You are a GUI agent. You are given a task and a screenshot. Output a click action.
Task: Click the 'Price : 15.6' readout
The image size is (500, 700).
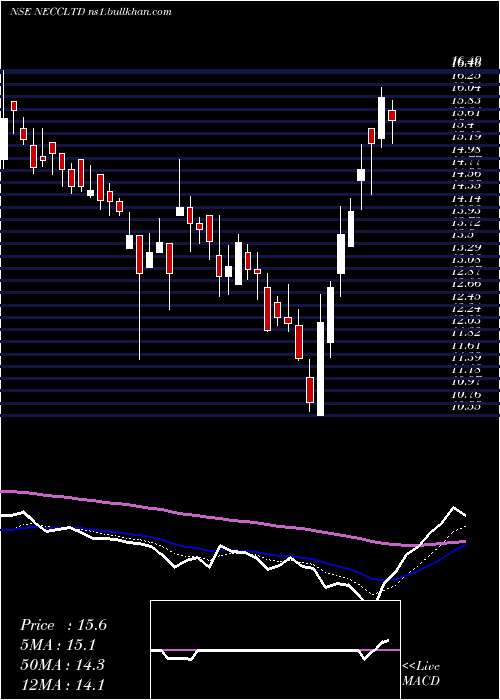tap(63, 625)
